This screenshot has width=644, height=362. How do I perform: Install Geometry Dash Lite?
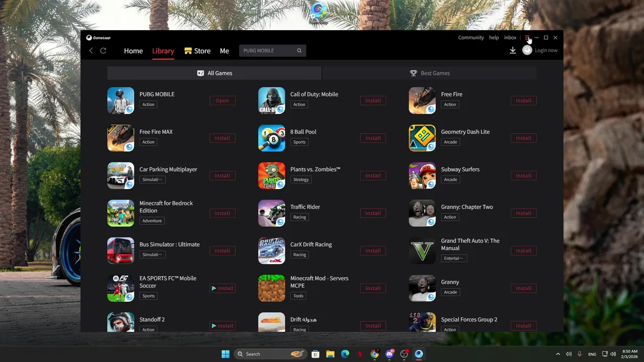point(523,138)
